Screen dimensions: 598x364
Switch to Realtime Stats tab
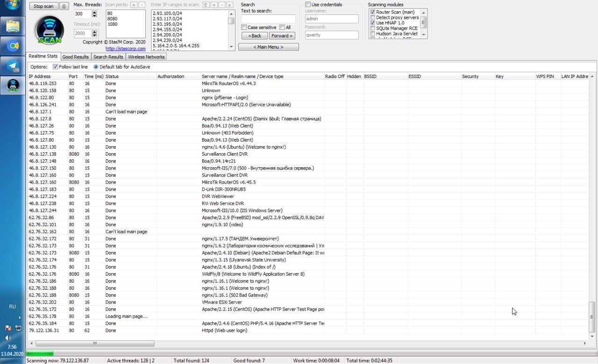[43, 56]
